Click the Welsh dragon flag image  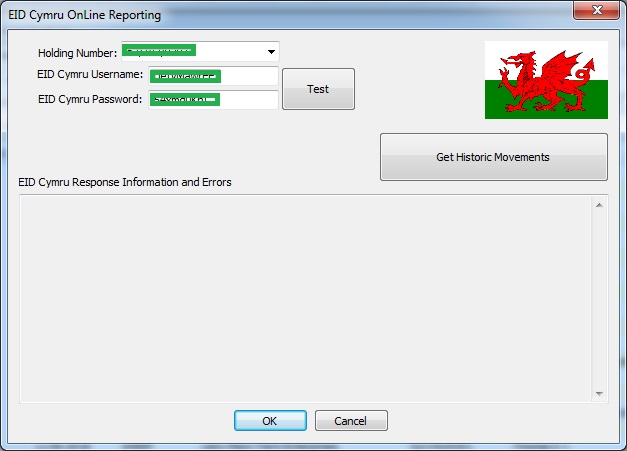[x=546, y=80]
